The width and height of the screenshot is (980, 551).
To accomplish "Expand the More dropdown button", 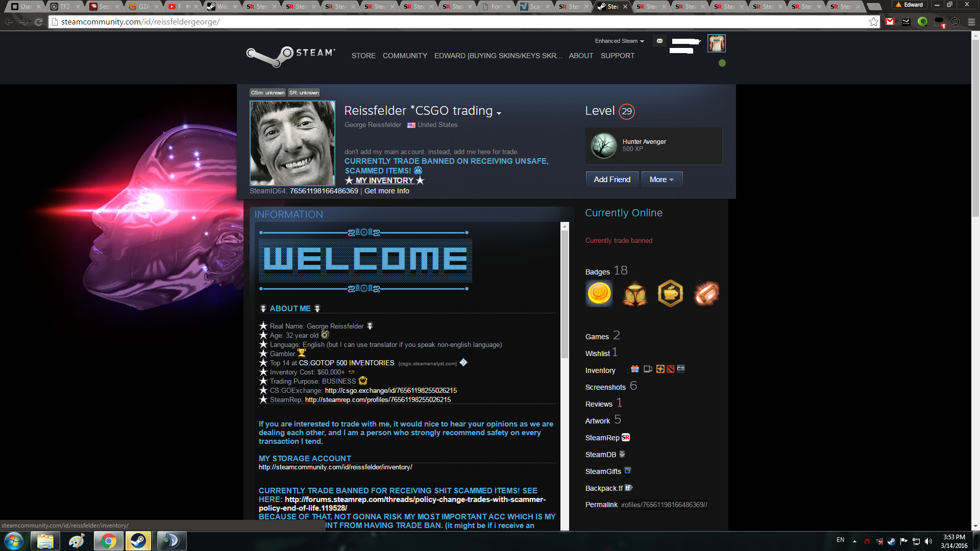I will pos(661,180).
